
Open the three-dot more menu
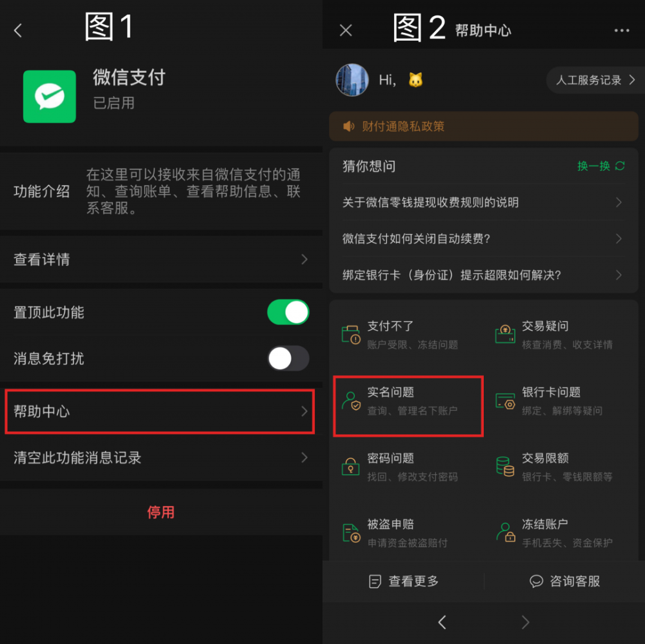coord(622,30)
